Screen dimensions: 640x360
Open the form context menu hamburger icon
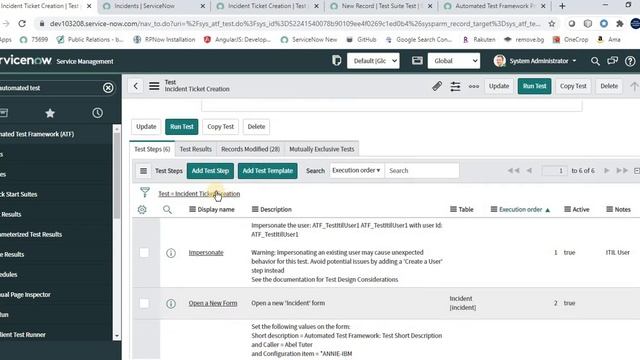pyautogui.click(x=154, y=86)
